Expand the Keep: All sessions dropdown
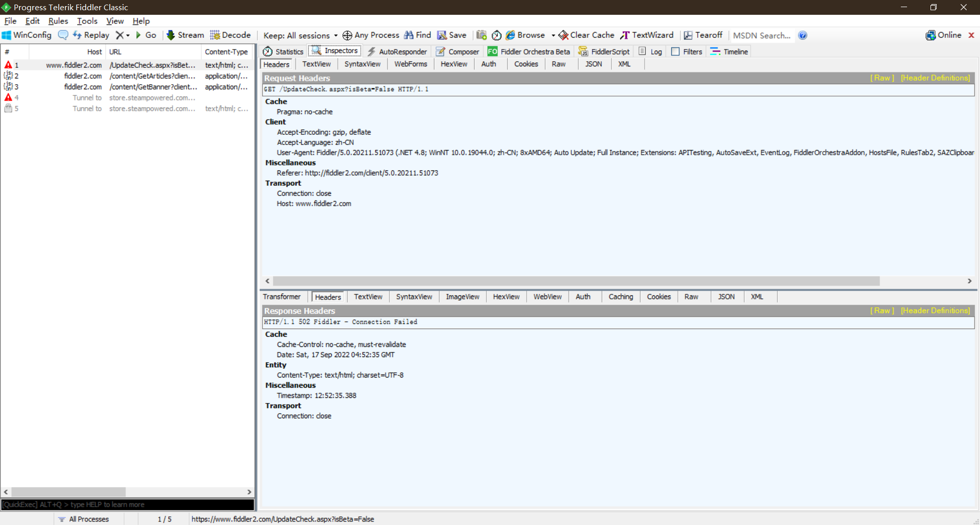 click(x=336, y=36)
